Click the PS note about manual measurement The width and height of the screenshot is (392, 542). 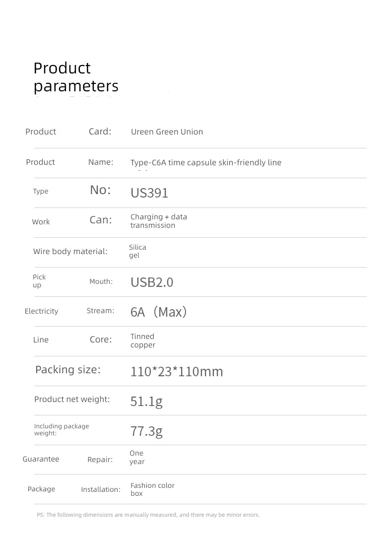pyautogui.click(x=148, y=515)
